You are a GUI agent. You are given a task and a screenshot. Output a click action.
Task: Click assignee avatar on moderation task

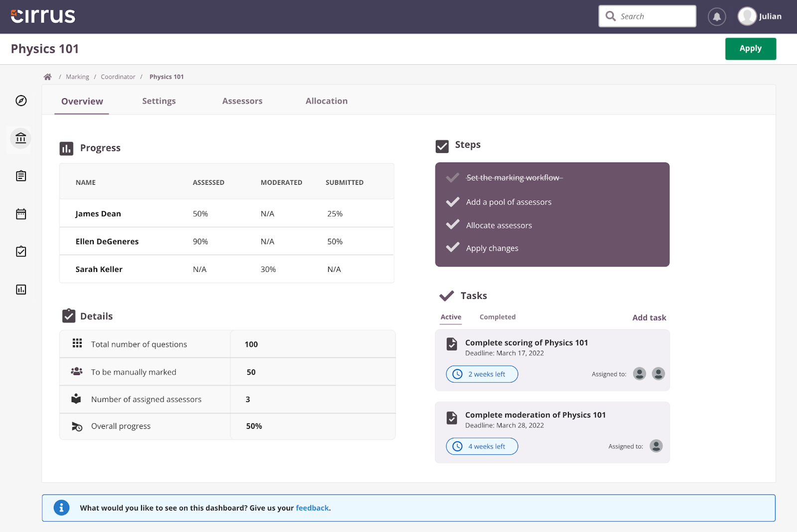coord(657,446)
